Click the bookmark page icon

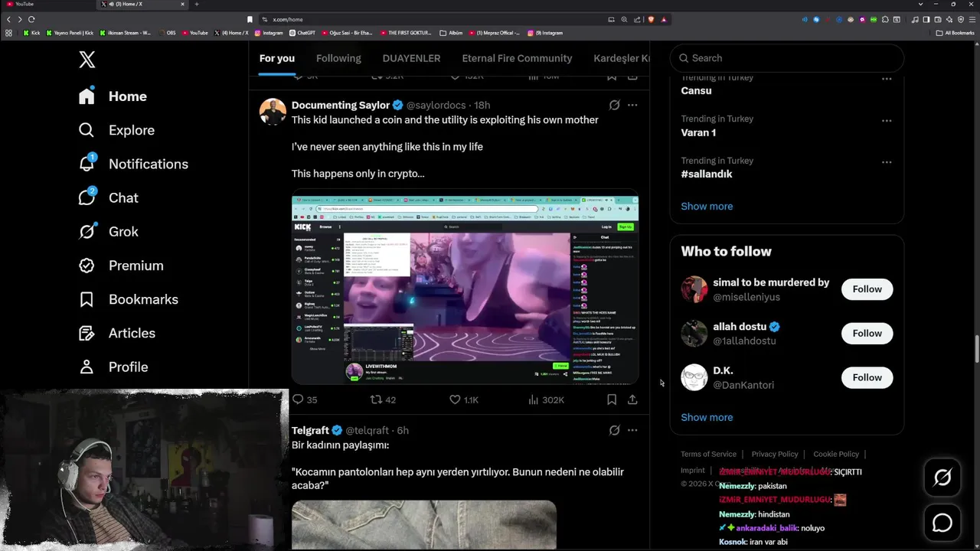(x=250, y=19)
